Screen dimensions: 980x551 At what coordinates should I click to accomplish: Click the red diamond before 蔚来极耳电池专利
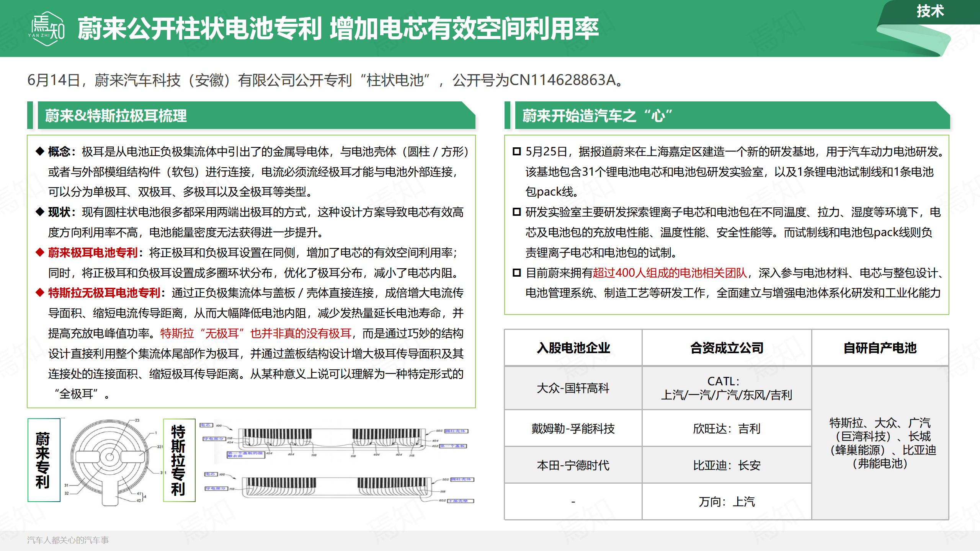[x=40, y=252]
